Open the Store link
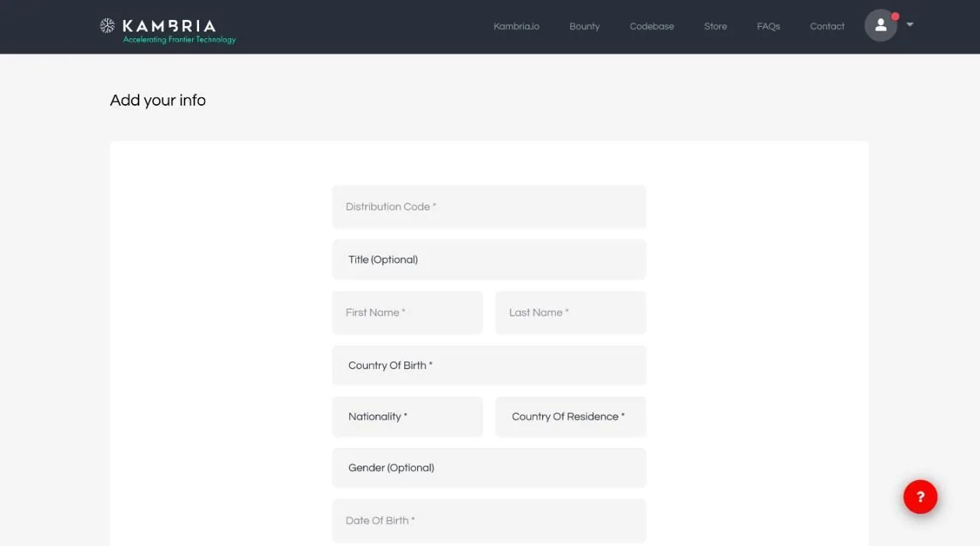 [715, 26]
